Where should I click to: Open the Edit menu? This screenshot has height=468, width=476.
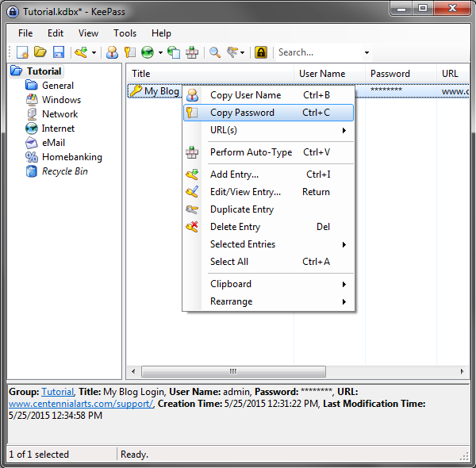tap(56, 33)
